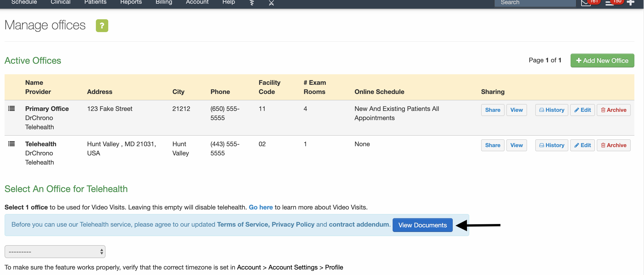Click the # Exam Rooms column header

(314, 87)
